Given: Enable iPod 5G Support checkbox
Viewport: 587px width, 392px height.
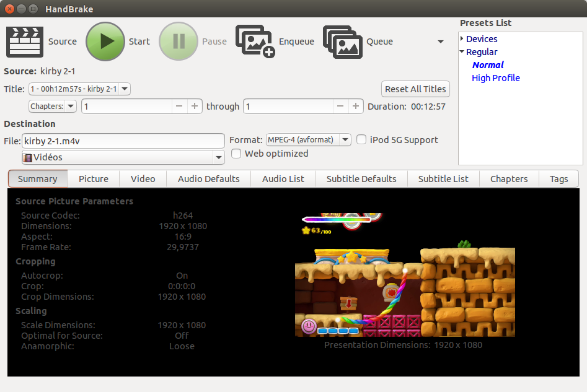Looking at the screenshot, I should (361, 139).
